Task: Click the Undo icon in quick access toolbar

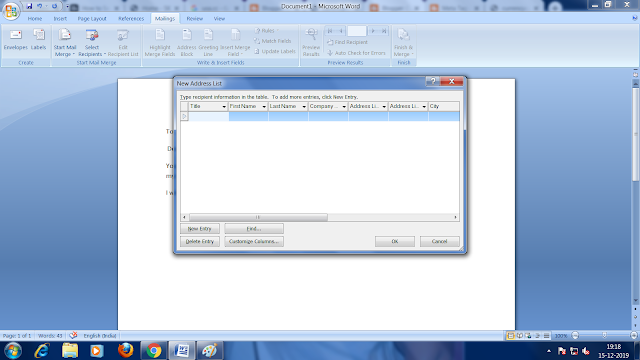Action: tap(40, 6)
